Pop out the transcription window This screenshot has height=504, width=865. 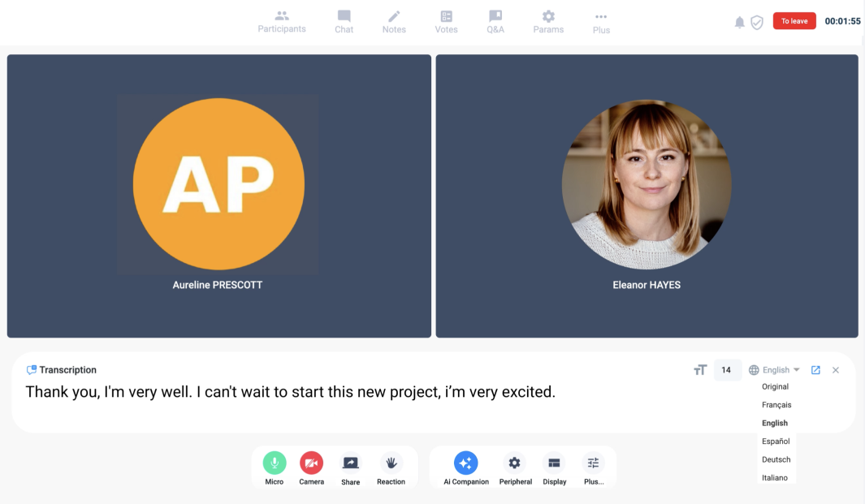pos(815,370)
